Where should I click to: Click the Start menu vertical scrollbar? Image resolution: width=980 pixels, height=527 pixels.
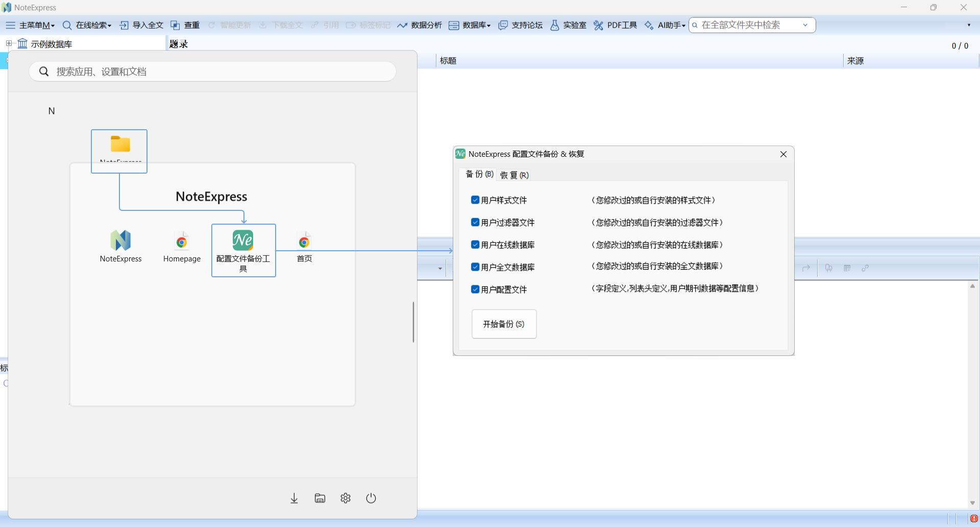pyautogui.click(x=413, y=322)
